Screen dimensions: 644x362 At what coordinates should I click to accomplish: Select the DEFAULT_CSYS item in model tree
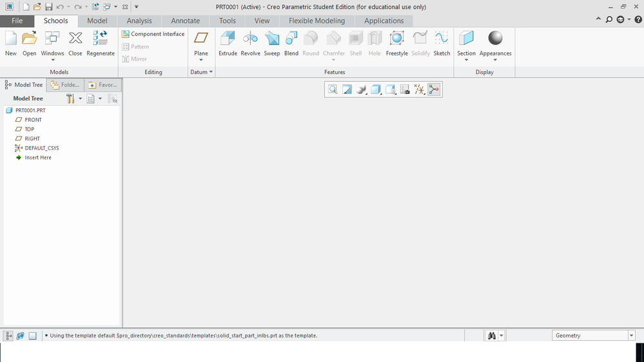(41, 148)
